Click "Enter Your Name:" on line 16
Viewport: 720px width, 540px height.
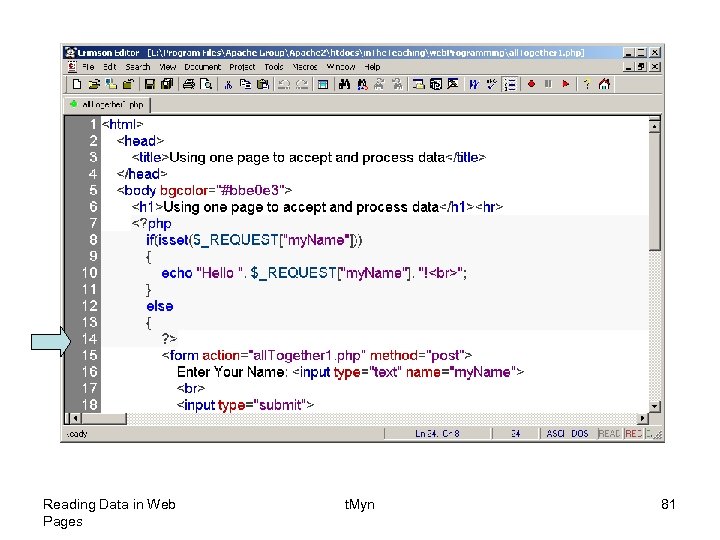(231, 372)
